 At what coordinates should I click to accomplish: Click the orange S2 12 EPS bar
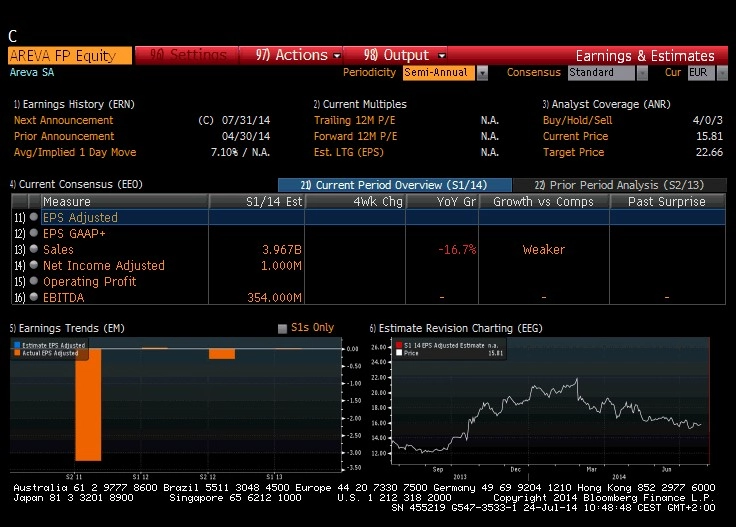222,354
